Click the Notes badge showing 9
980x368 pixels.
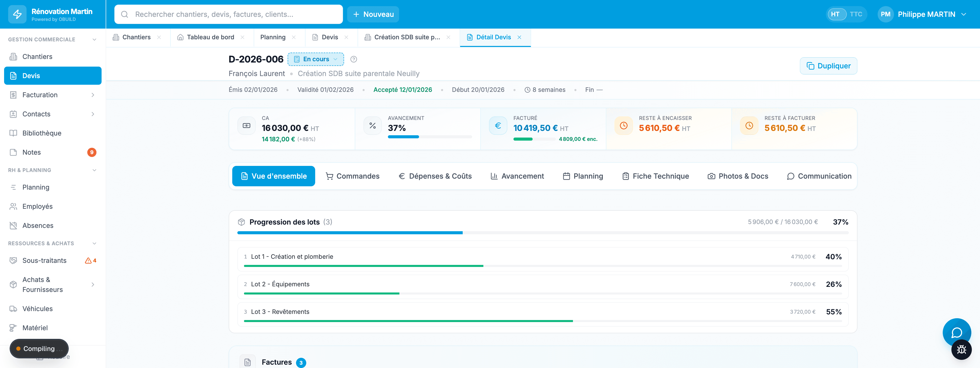[92, 152]
